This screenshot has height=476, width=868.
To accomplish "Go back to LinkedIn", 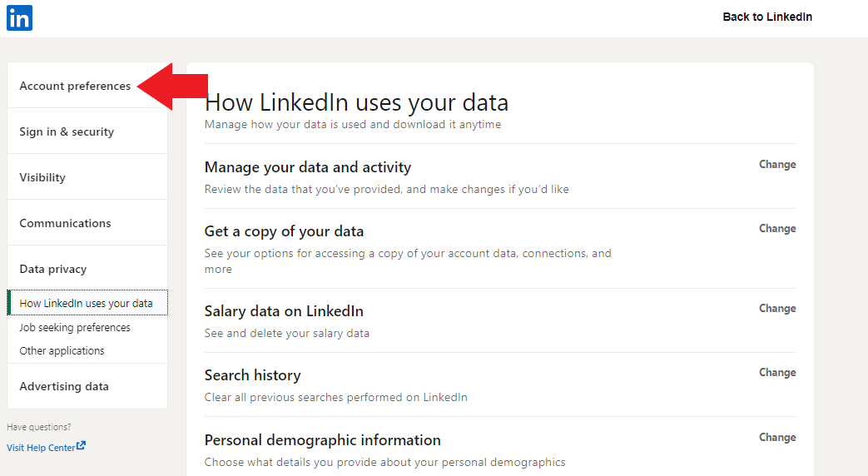I will [766, 17].
